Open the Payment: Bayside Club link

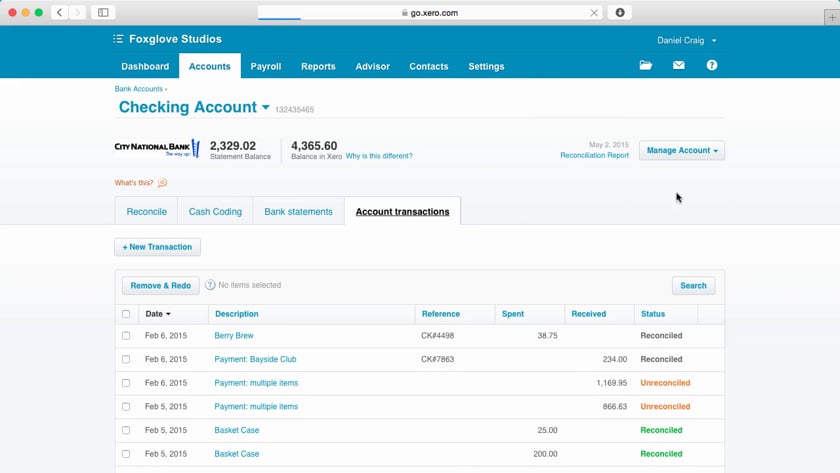coord(255,359)
